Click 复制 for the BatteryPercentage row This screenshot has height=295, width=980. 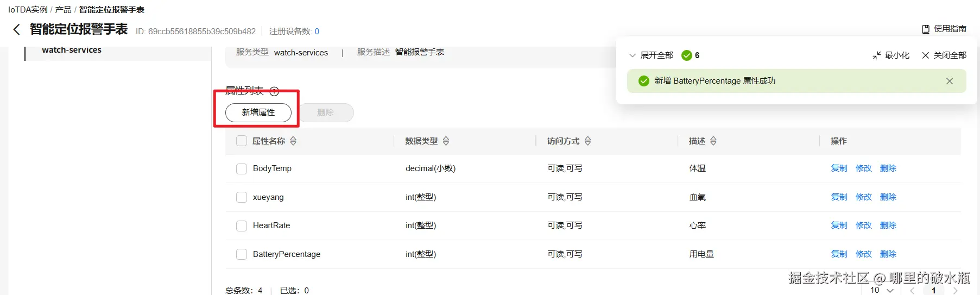(839, 254)
